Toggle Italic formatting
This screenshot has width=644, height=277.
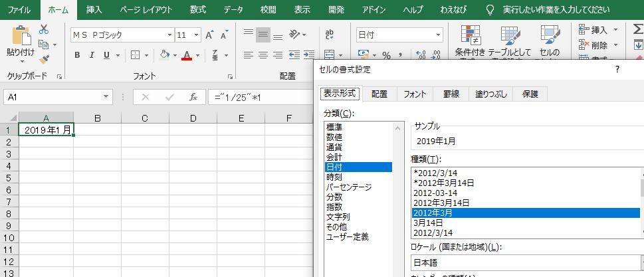point(92,55)
